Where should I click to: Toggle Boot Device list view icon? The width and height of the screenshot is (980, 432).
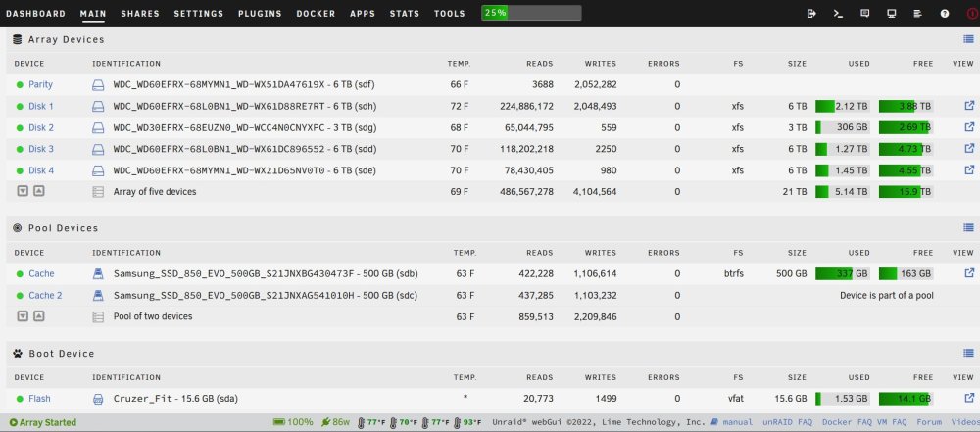tap(969, 354)
